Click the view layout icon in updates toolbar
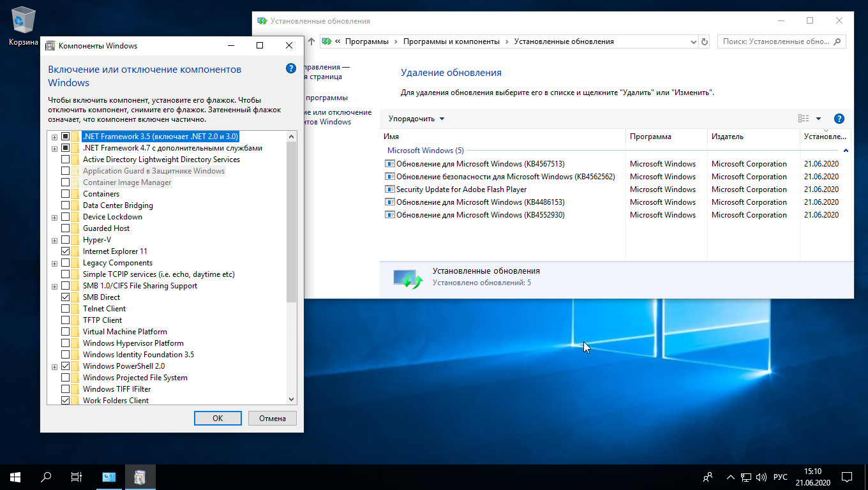Image resolution: width=868 pixels, height=490 pixels. coord(804,119)
